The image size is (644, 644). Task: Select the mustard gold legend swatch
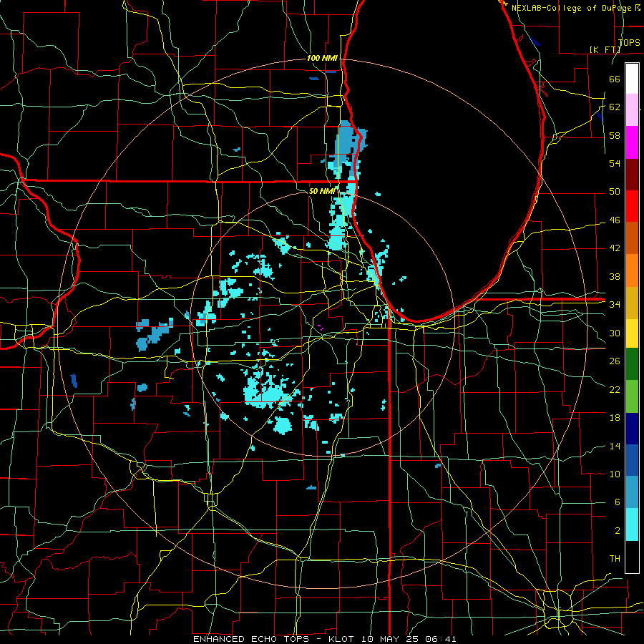click(632, 303)
